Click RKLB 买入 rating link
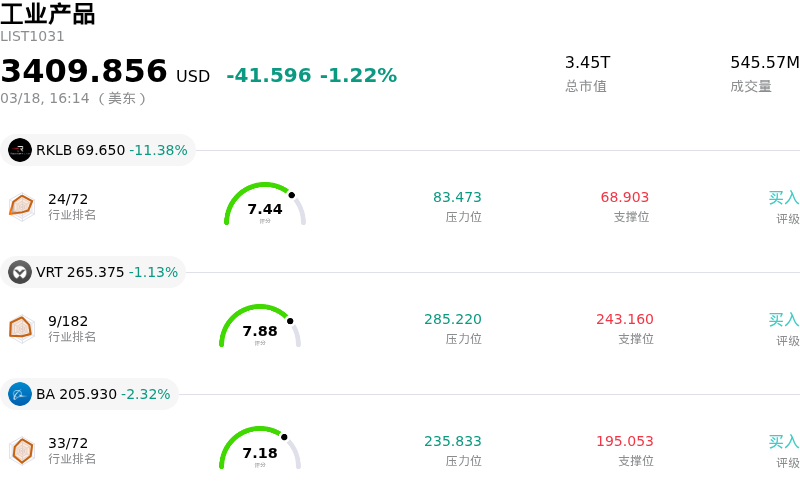 click(x=783, y=197)
